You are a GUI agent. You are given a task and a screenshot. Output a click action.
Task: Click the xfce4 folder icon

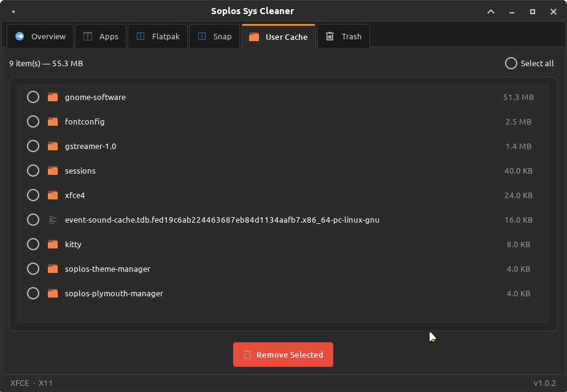53,195
